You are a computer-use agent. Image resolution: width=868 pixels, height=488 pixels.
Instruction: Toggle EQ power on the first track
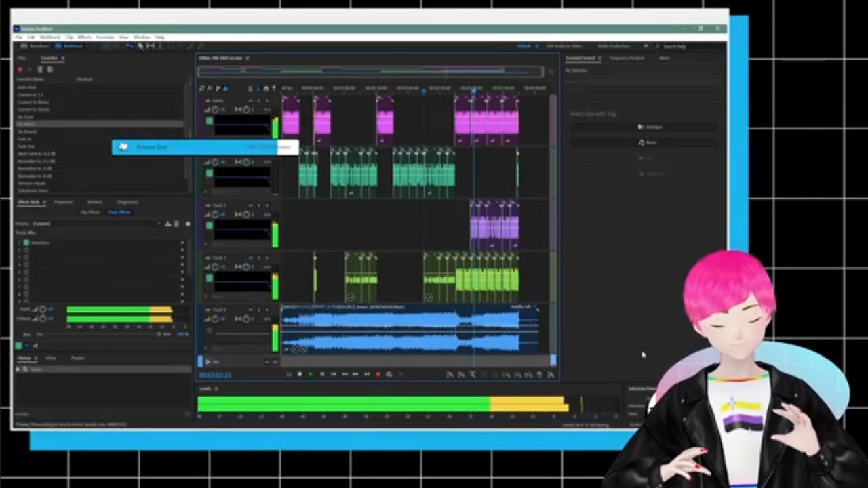210,121
